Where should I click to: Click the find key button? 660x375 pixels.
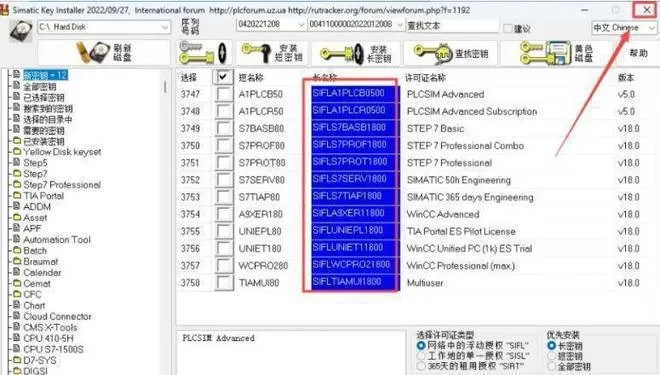point(450,53)
